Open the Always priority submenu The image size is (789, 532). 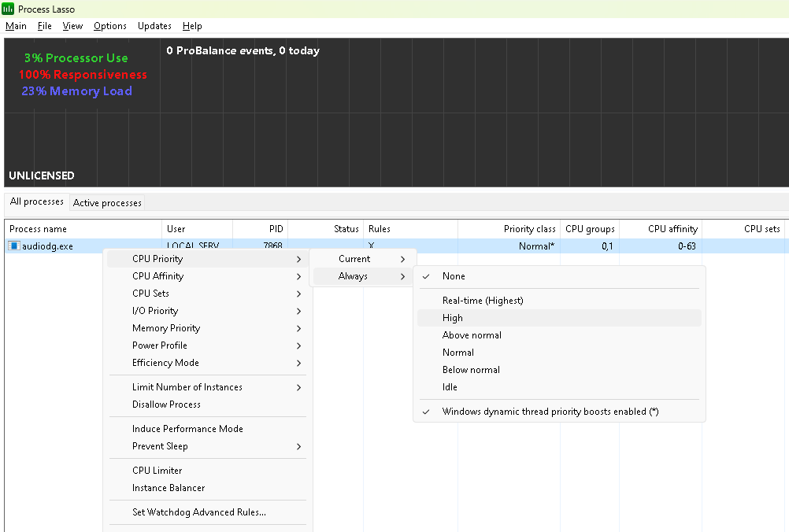[x=363, y=276]
